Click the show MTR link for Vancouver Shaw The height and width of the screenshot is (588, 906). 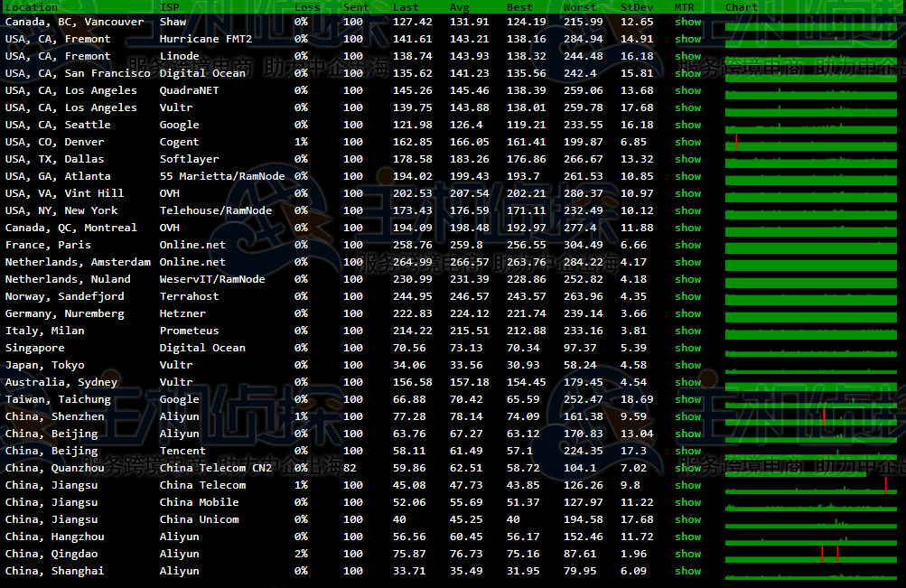click(687, 22)
